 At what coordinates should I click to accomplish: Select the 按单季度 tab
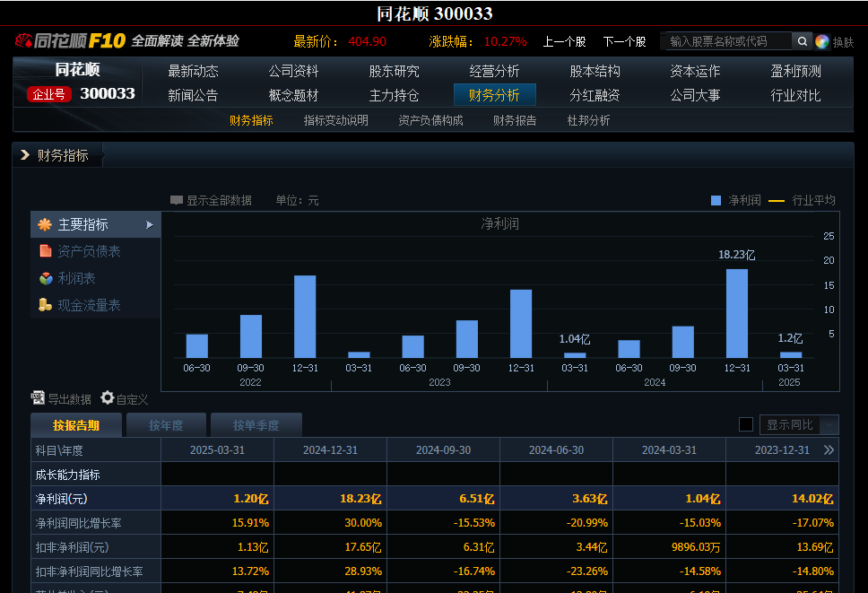(x=256, y=424)
